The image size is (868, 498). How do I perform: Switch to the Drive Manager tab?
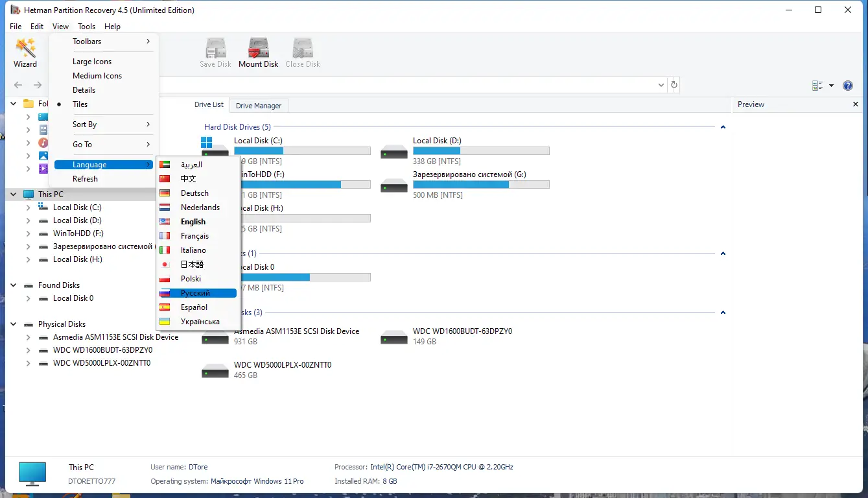[x=259, y=106]
